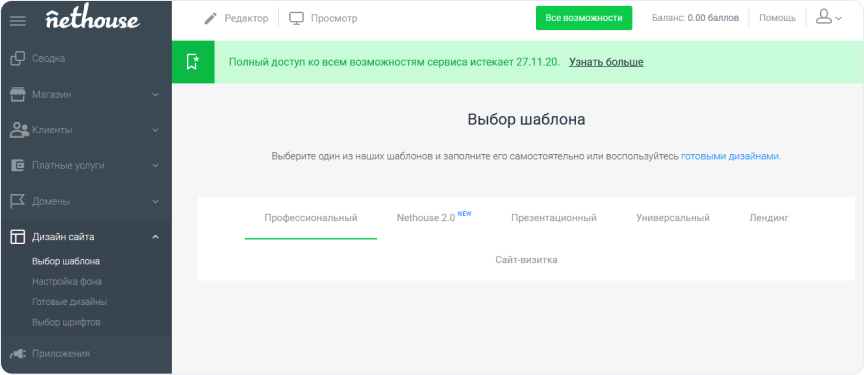The image size is (864, 375).
Task: Click the Дизайн сайта layout icon
Action: [x=18, y=237]
